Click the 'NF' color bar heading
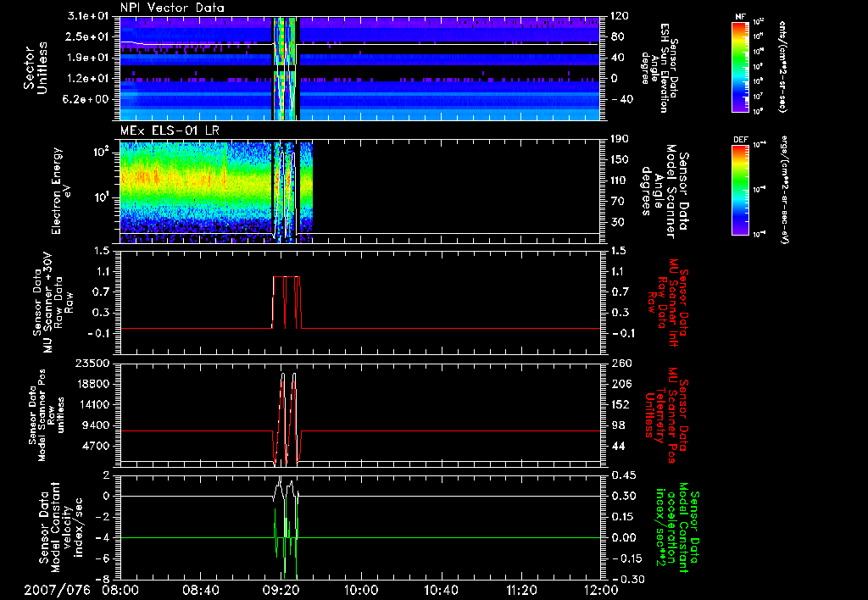Image resolution: width=868 pixels, height=600 pixels. click(x=740, y=17)
